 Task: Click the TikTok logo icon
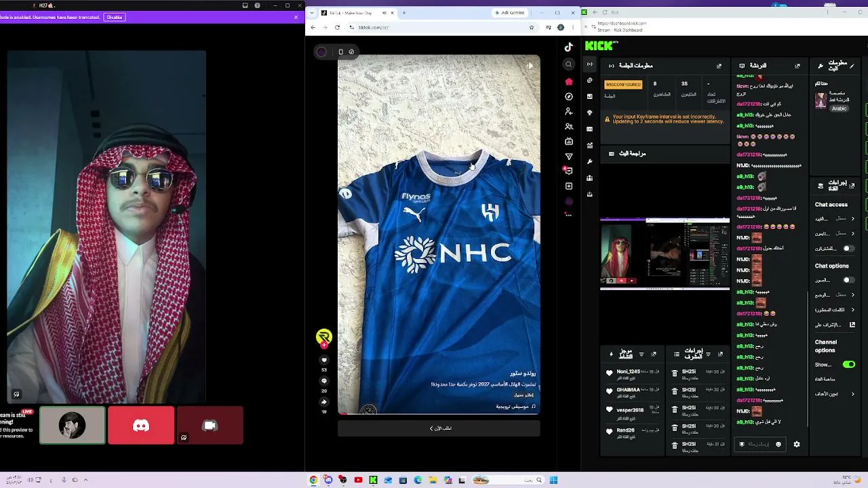pyautogui.click(x=569, y=47)
